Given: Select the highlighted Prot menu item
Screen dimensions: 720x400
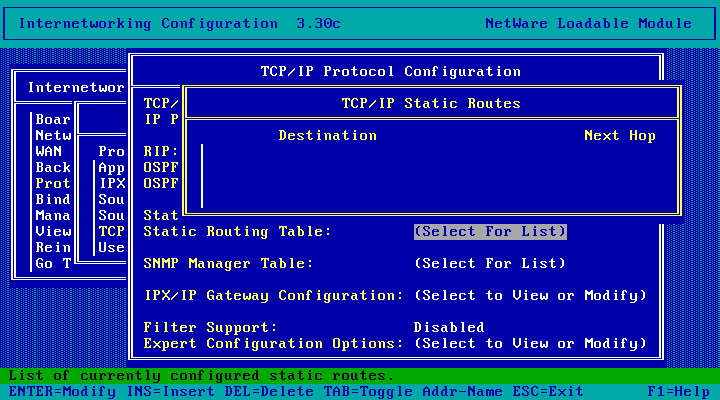Looking at the screenshot, I should (53, 184).
